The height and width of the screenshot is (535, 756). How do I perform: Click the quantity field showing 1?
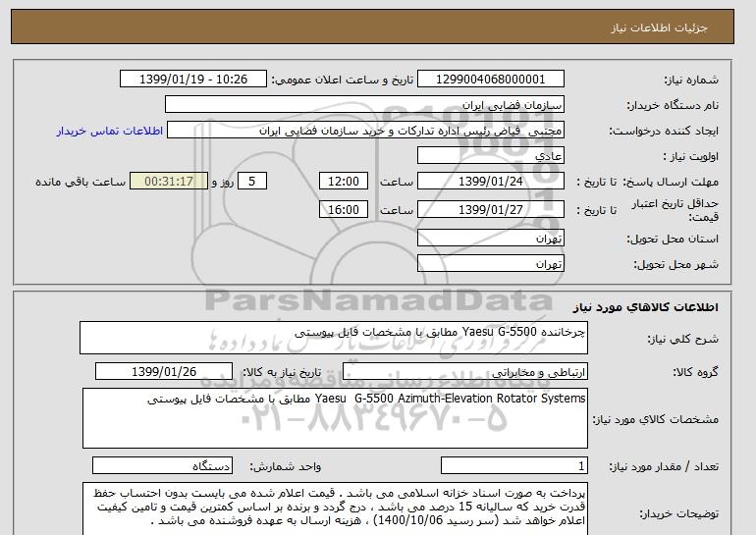point(514,465)
